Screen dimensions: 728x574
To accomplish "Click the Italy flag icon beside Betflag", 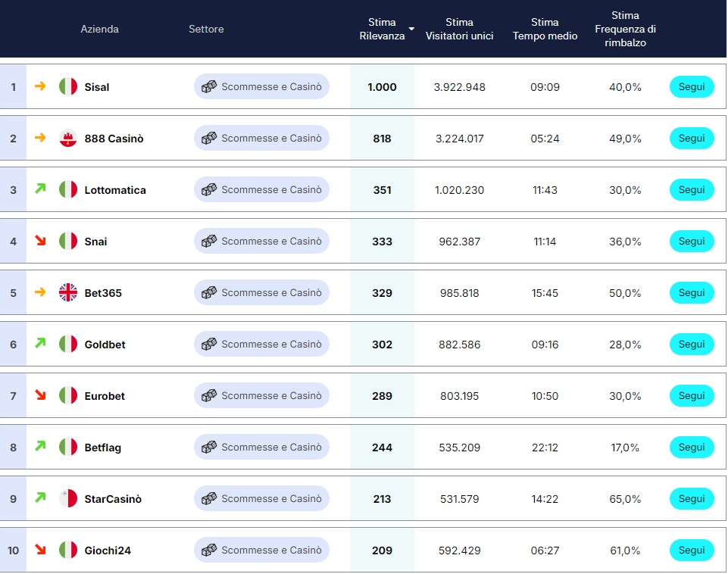I will point(68,448).
